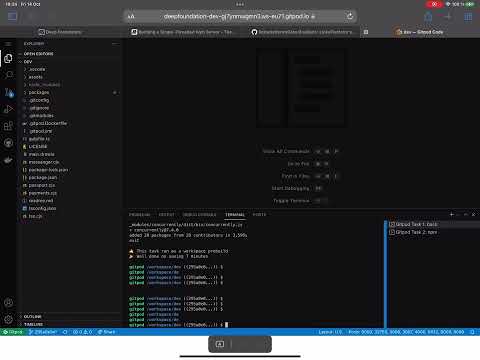Open a new Safari tab with plus
Screen dimensions: 480x360
coord(448,16)
